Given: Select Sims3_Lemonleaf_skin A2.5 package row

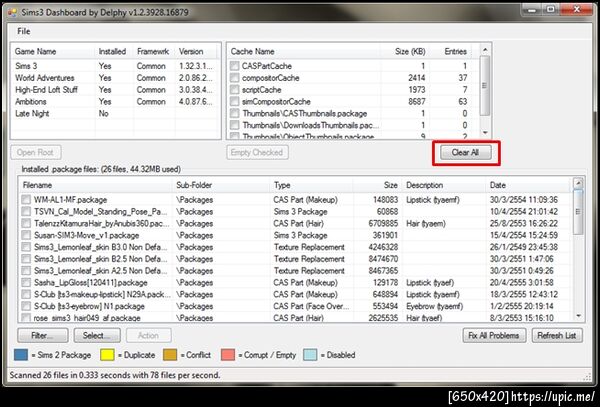Looking at the screenshot, I should 295,270.
